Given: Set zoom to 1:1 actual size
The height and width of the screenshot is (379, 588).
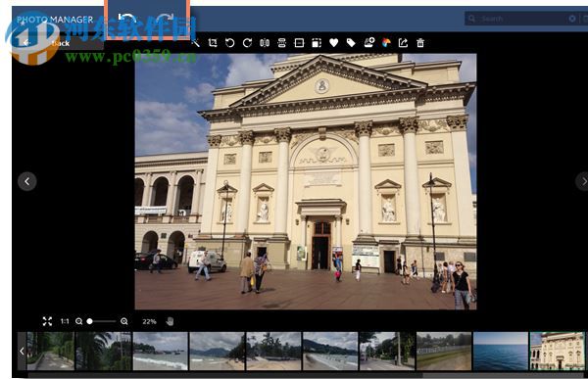Looking at the screenshot, I should pos(65,321).
